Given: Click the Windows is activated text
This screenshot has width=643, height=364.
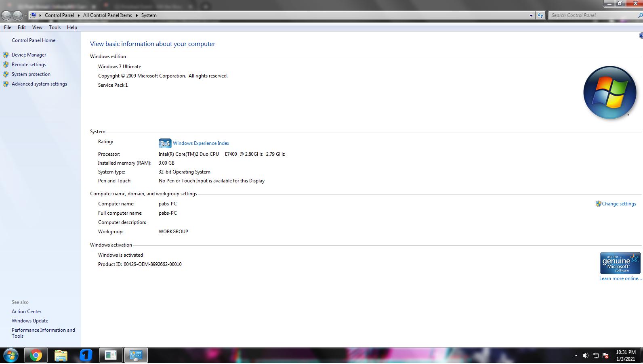Looking at the screenshot, I should coord(120,255).
